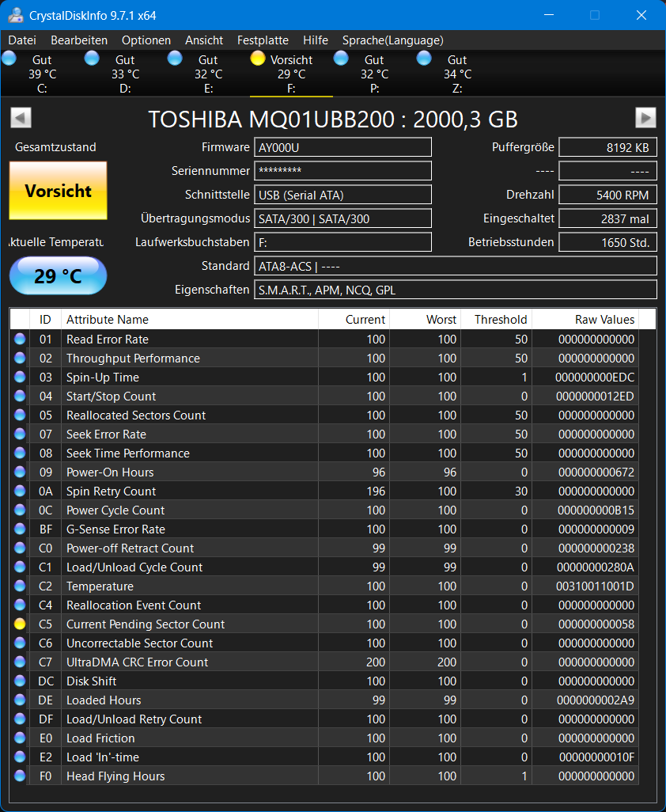Click the blue health dot above drive C:
Screen dimensions: 666x812
click(x=9, y=58)
